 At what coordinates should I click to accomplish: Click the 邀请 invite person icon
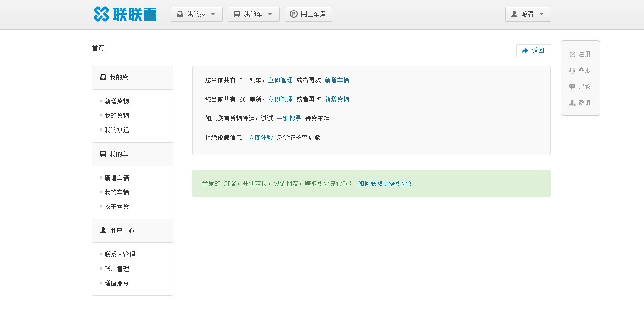click(x=572, y=103)
